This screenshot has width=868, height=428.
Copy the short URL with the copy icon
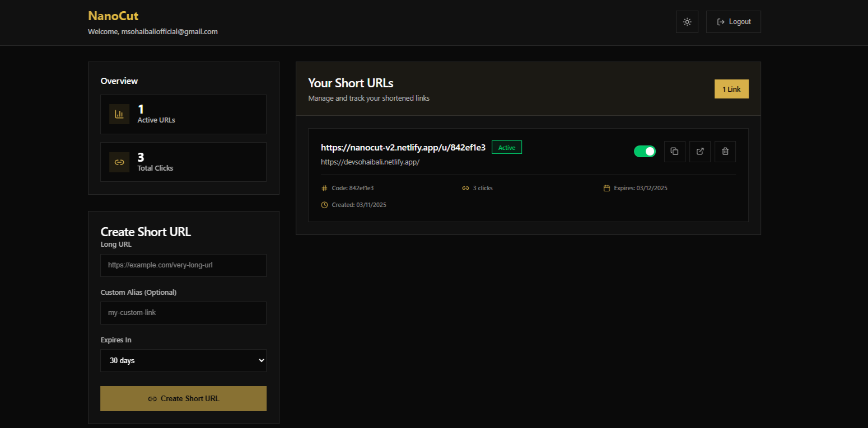tap(675, 152)
